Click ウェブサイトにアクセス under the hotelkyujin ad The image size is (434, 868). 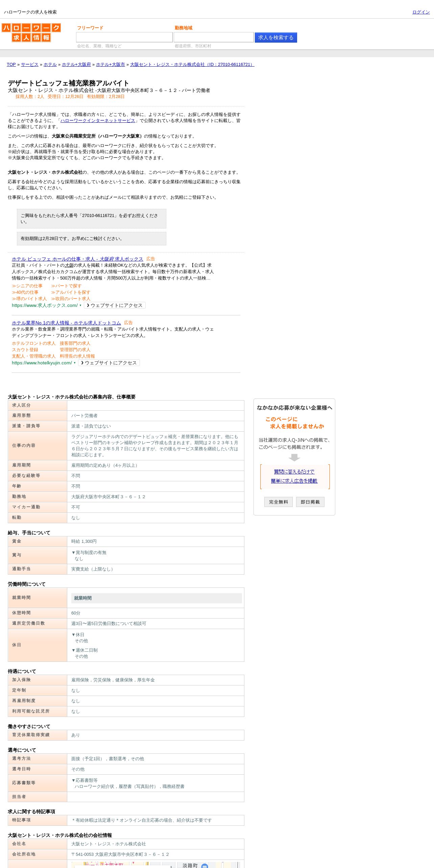[109, 363]
